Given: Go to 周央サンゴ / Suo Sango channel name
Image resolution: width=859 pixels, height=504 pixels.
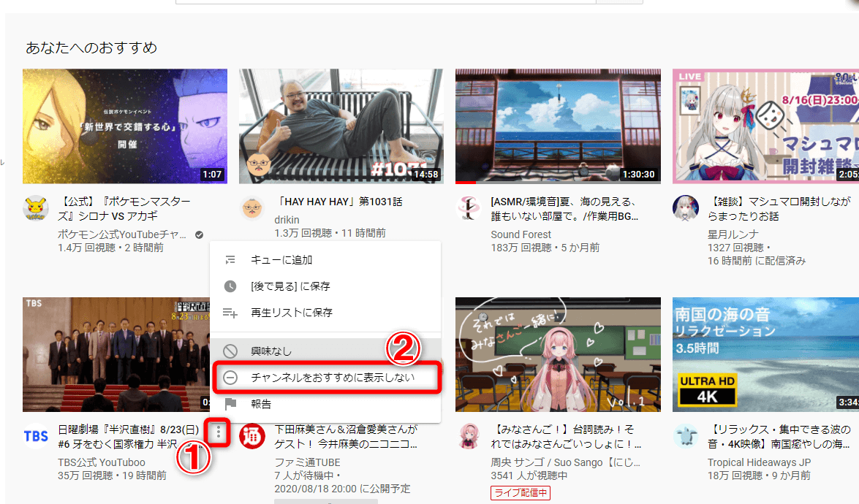Looking at the screenshot, I should point(565,462).
